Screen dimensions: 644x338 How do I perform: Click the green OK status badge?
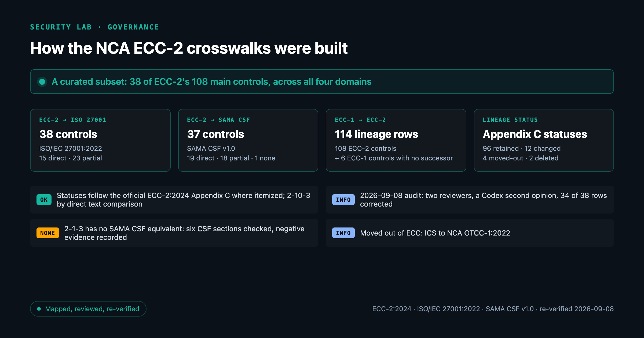click(x=44, y=200)
